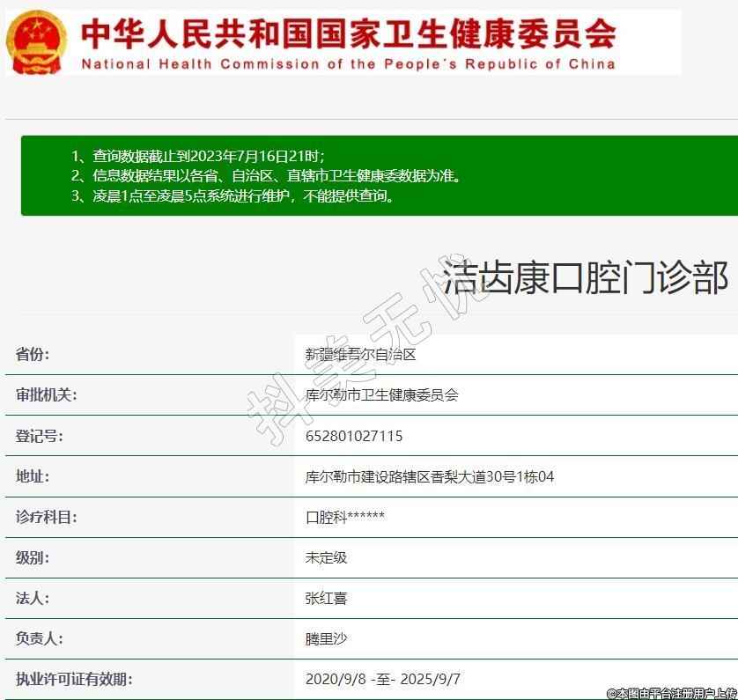Screen dimensions: 738x700
Task: Click the 省份 field label
Action: (33, 355)
